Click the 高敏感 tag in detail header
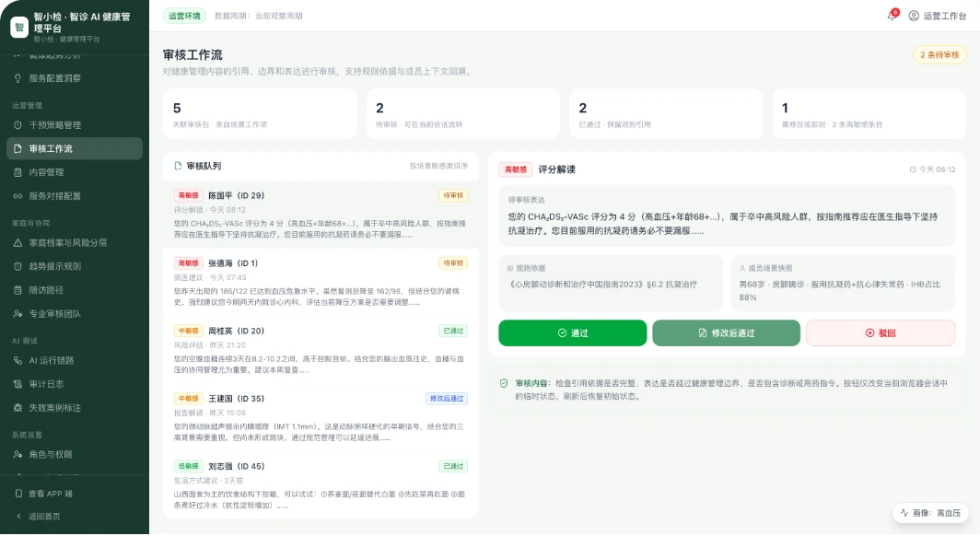Image resolution: width=980 pixels, height=536 pixels. (x=516, y=169)
